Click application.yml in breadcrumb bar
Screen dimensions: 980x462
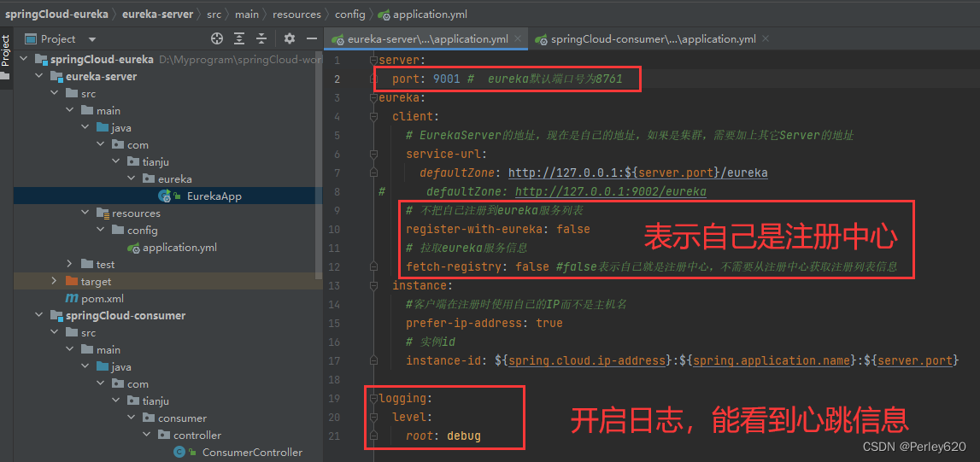pyautogui.click(x=430, y=14)
